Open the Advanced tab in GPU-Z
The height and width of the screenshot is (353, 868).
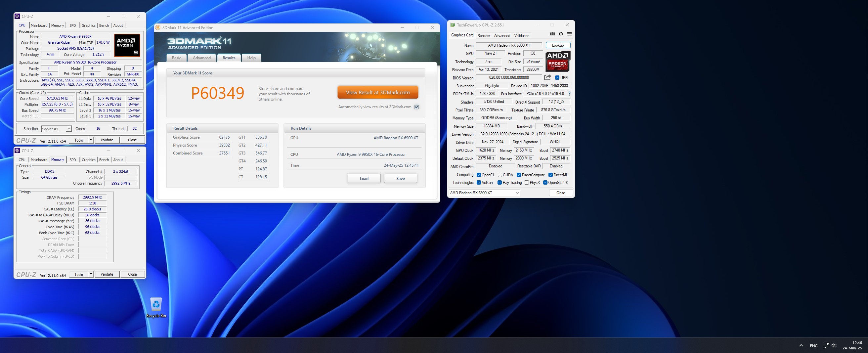(502, 36)
